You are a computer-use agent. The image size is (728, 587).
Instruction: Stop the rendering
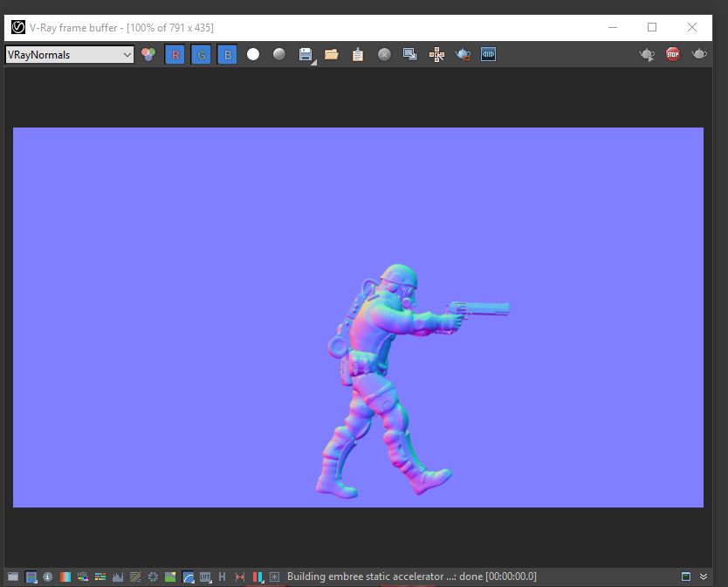[x=673, y=54]
